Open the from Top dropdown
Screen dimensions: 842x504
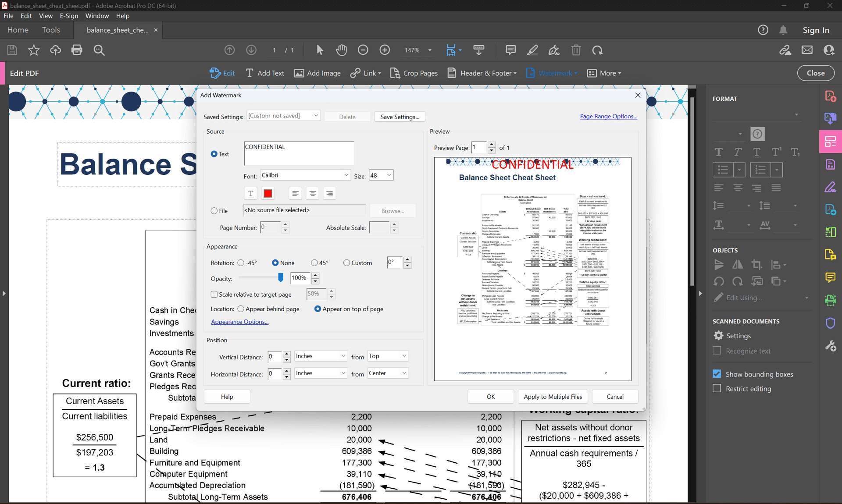click(388, 356)
